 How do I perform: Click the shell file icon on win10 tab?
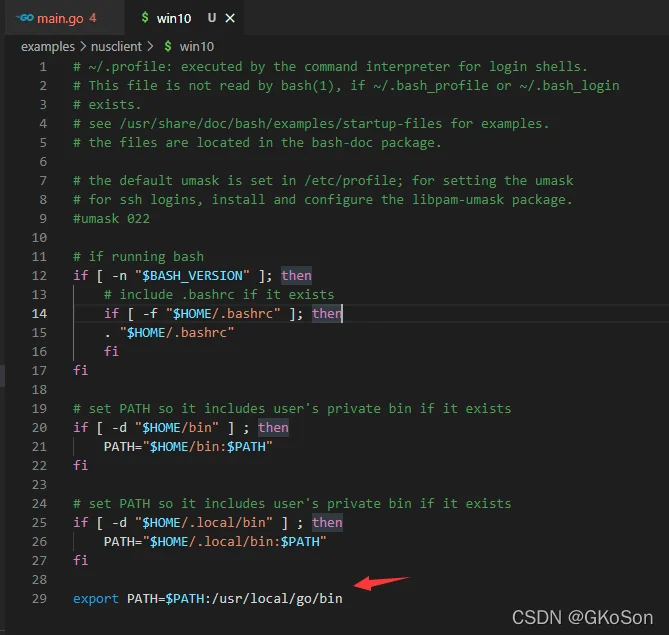click(x=145, y=18)
